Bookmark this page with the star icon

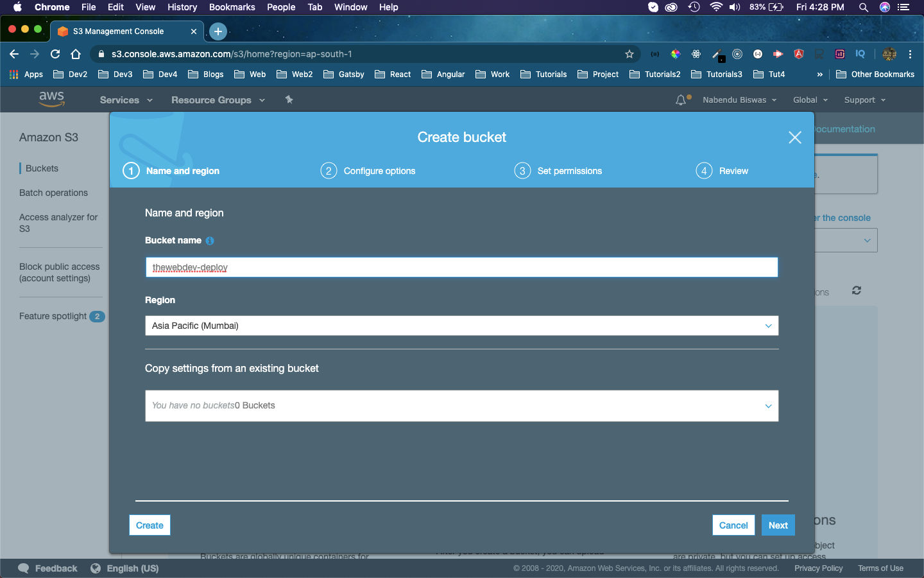(x=629, y=54)
